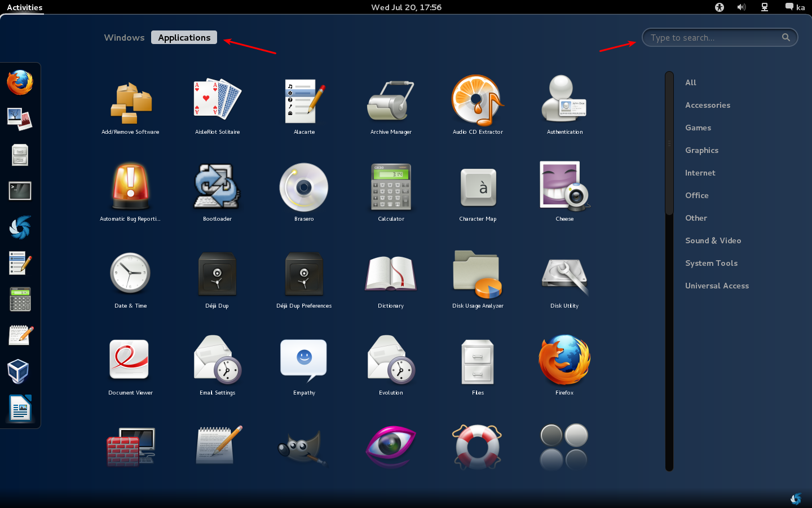Open AisleRiot Solitaire card game

217,101
